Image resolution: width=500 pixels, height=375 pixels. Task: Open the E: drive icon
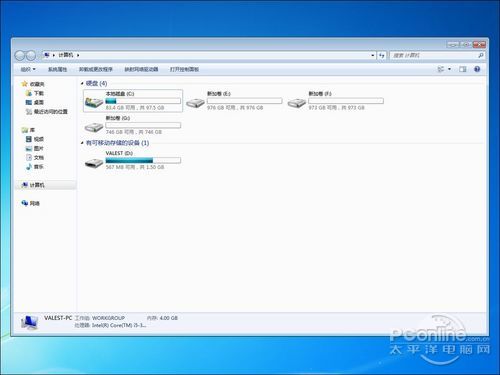195,103
